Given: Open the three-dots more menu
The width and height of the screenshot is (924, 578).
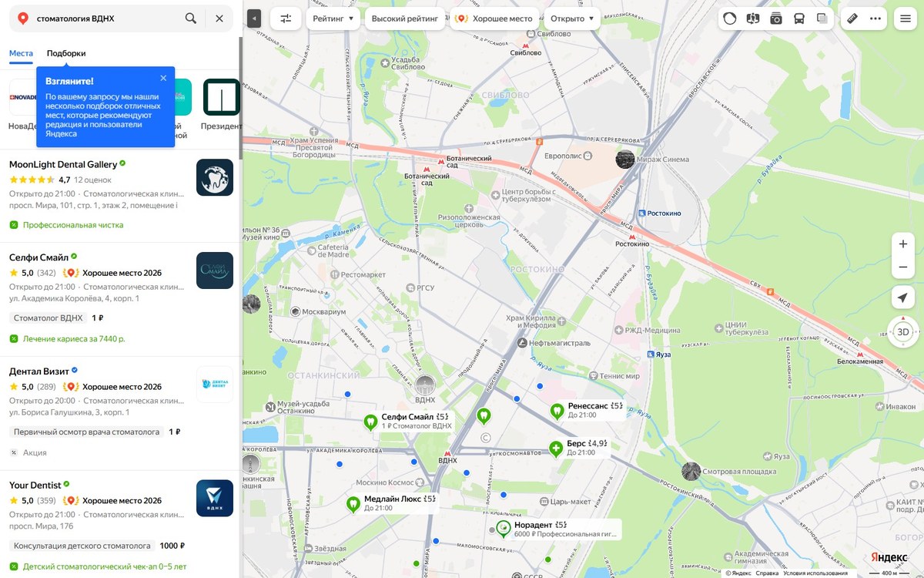Looking at the screenshot, I should coord(875,18).
